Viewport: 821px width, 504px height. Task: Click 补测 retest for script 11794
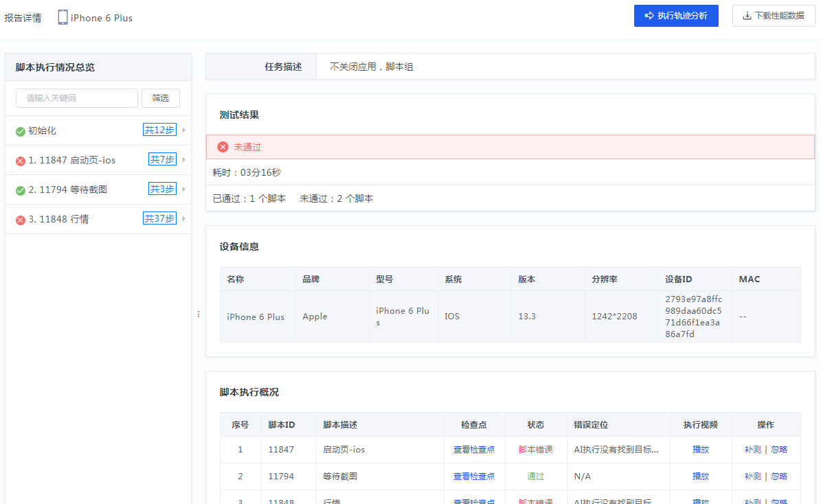(753, 477)
